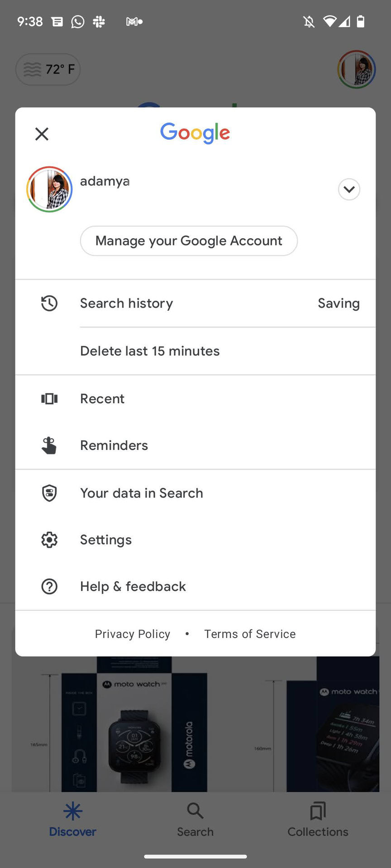Tap the Your data in Search shield icon
391x868 pixels.
pos(49,493)
